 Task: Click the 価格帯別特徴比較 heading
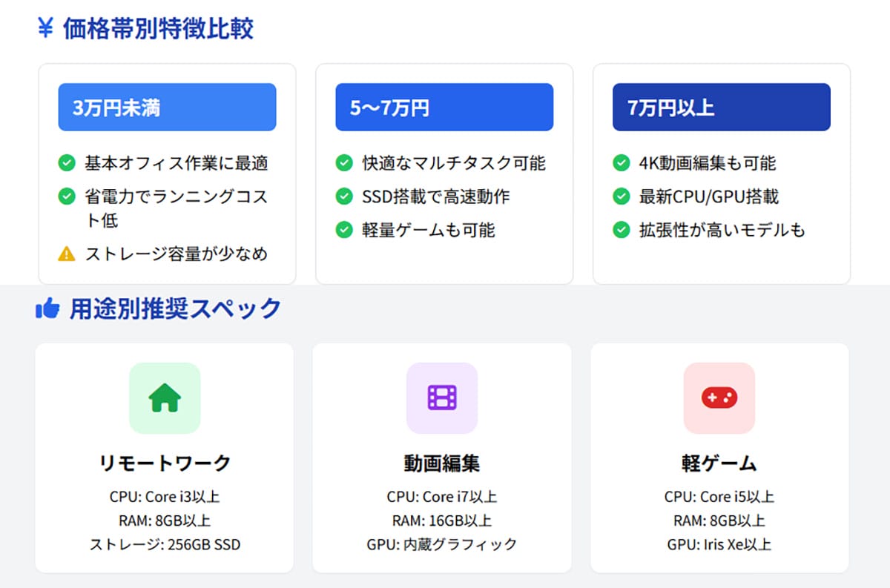[x=158, y=28]
